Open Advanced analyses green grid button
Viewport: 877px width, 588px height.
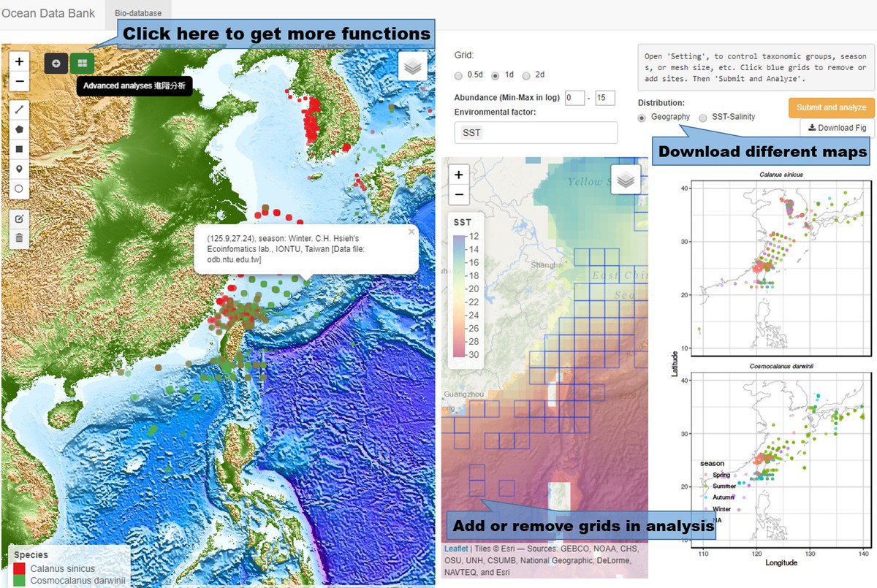pos(83,64)
